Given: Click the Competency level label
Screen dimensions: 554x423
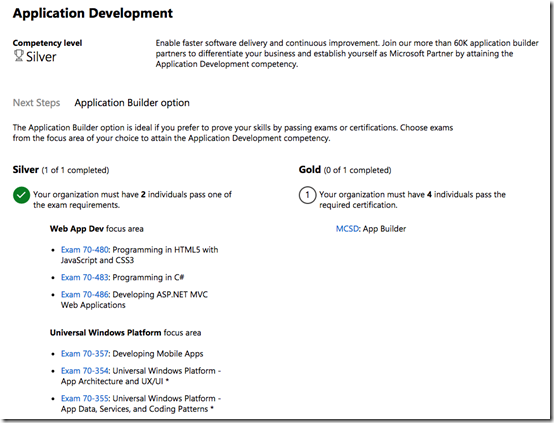Looking at the screenshot, I should (47, 43).
